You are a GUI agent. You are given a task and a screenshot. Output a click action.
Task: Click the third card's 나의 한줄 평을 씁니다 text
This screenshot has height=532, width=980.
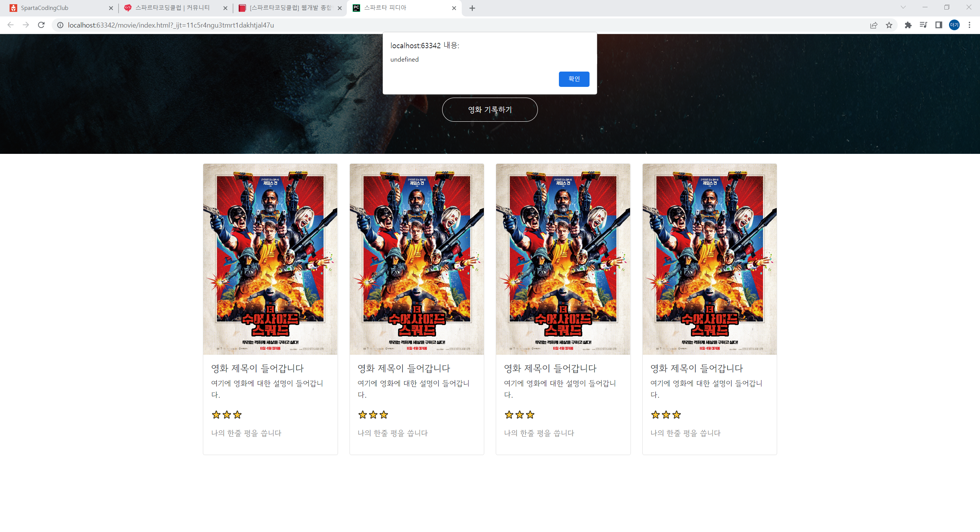[x=539, y=433]
